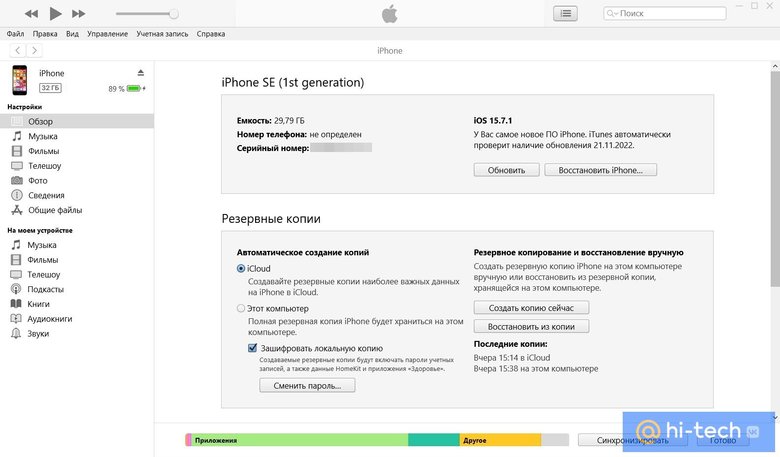Open the list view icon
Viewport: 780px width, 457px height.
click(x=566, y=14)
